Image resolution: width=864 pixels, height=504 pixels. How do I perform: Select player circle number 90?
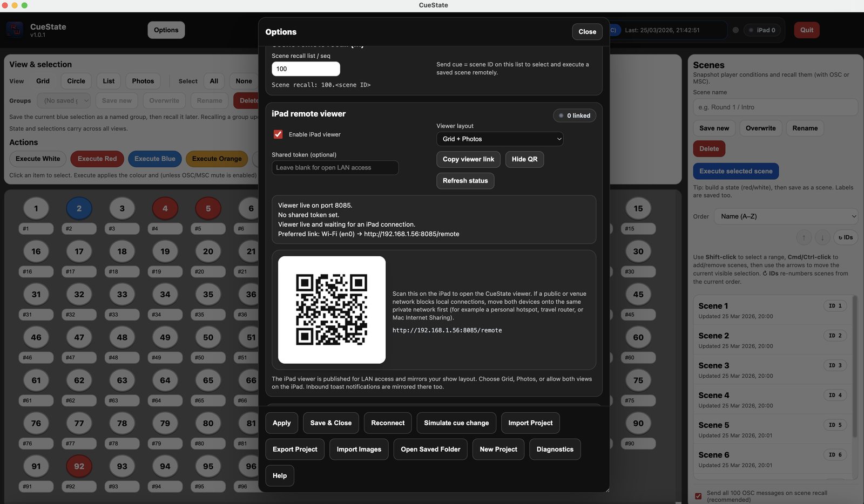point(638,423)
